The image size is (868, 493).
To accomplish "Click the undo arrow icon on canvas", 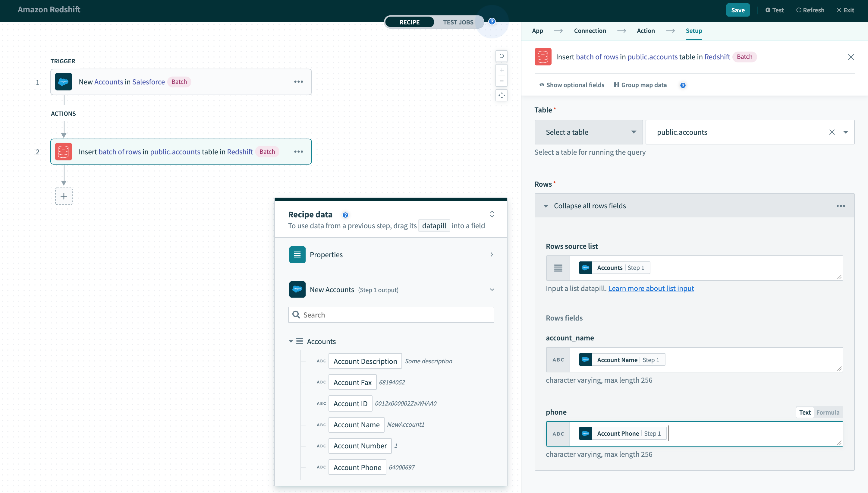I will [x=502, y=56].
